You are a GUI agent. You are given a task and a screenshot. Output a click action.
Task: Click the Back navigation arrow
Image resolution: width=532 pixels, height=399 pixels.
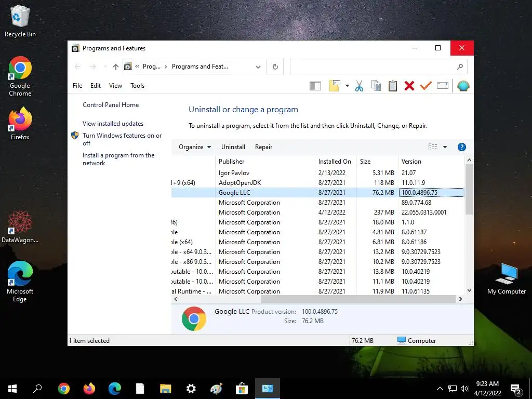pos(78,66)
